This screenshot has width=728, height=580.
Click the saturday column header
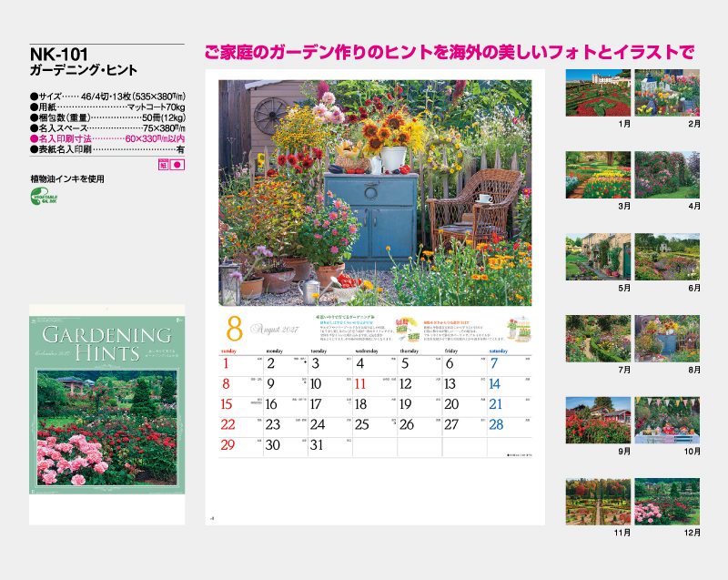coord(498,351)
